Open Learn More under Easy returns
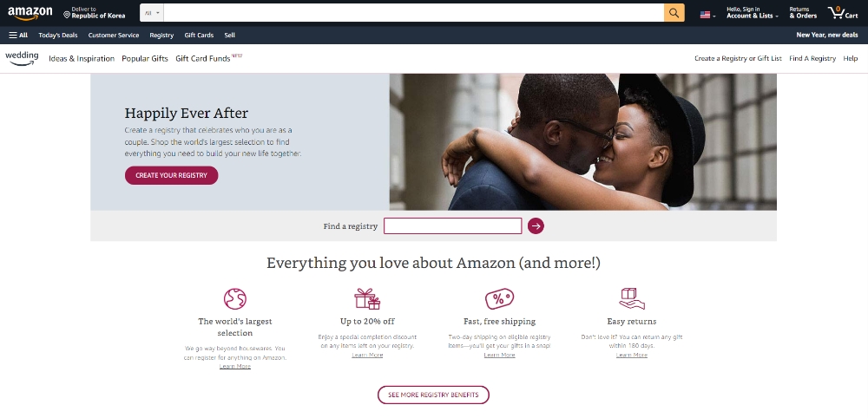Image resolution: width=868 pixels, height=418 pixels. coord(632,355)
